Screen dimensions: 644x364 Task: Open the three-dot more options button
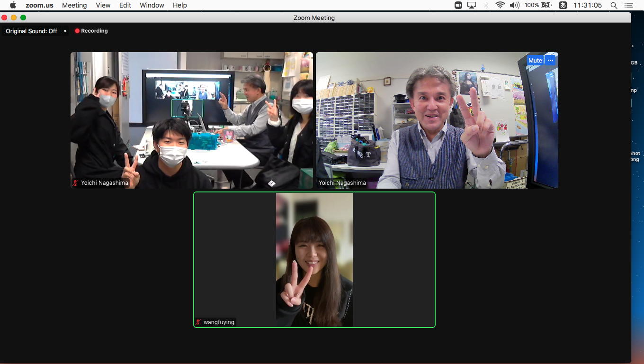(550, 60)
